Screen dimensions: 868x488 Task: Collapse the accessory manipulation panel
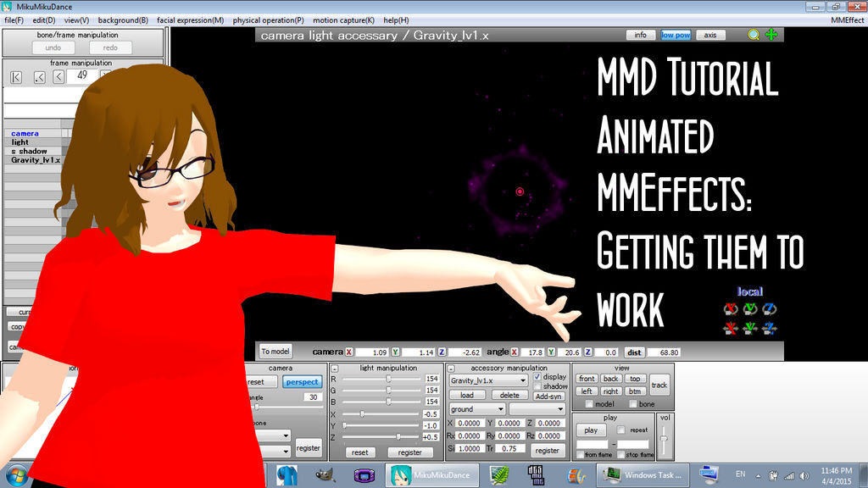[x=451, y=369]
